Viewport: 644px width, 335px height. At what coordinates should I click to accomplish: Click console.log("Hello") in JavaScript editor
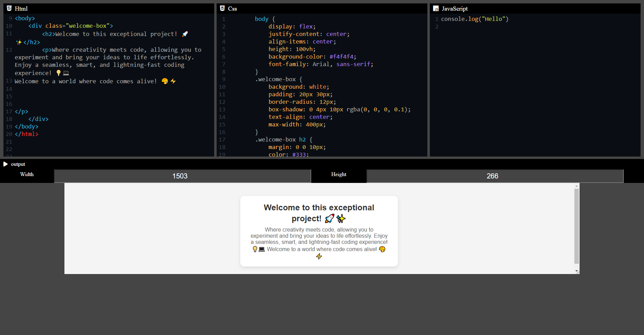tap(475, 19)
